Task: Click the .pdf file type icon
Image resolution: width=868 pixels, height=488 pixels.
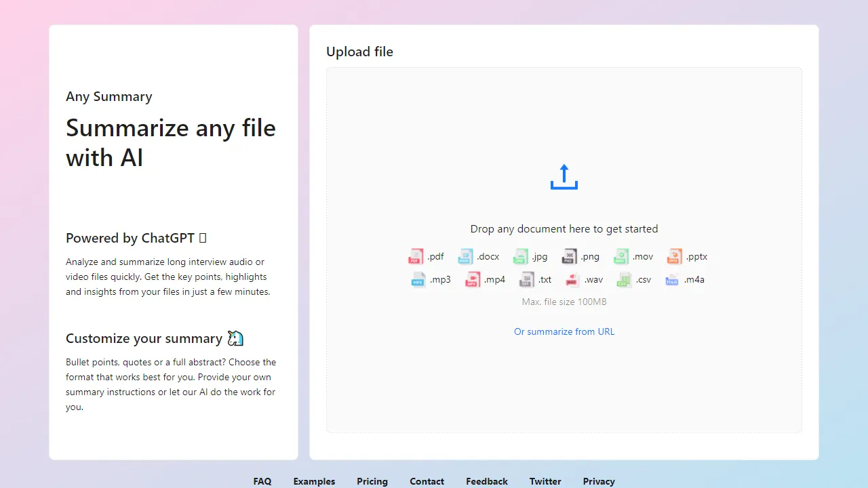Action: pyautogui.click(x=416, y=256)
